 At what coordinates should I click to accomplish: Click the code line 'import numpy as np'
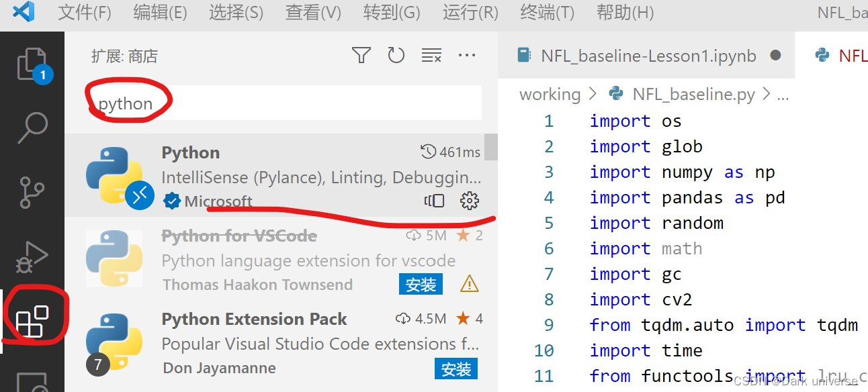click(x=683, y=173)
